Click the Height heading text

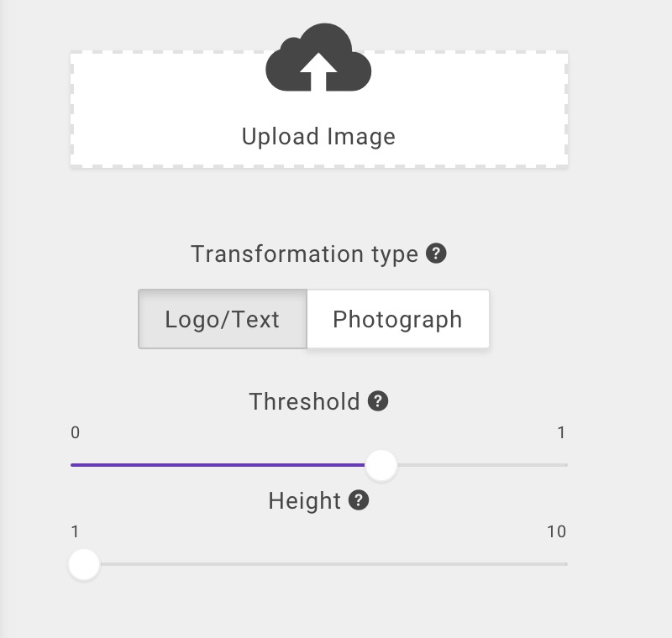[x=304, y=501]
